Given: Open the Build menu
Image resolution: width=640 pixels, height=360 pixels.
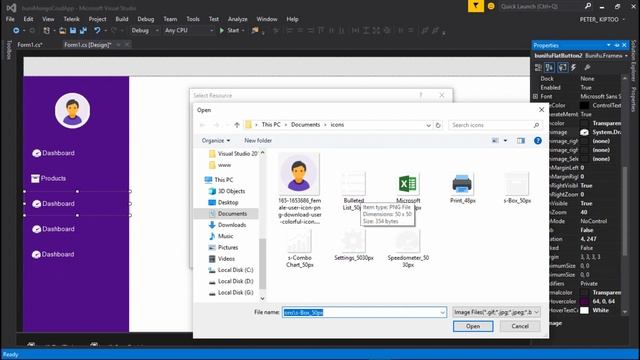Looking at the screenshot, I should [x=122, y=19].
